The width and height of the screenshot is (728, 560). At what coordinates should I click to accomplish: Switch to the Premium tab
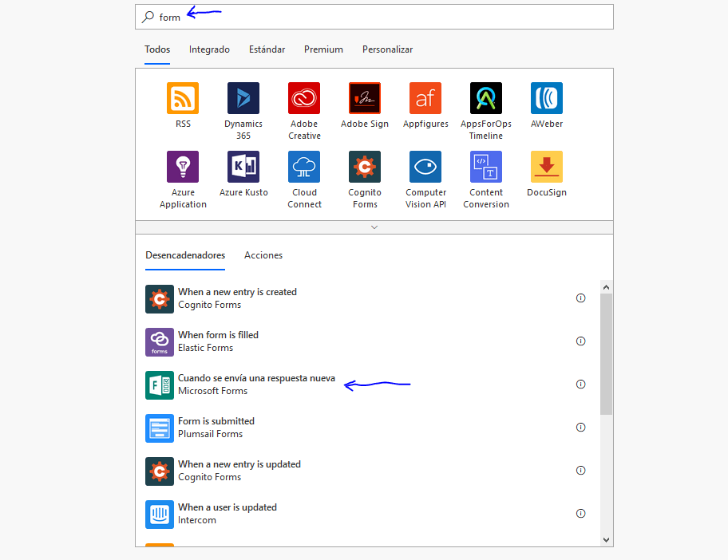click(x=323, y=49)
